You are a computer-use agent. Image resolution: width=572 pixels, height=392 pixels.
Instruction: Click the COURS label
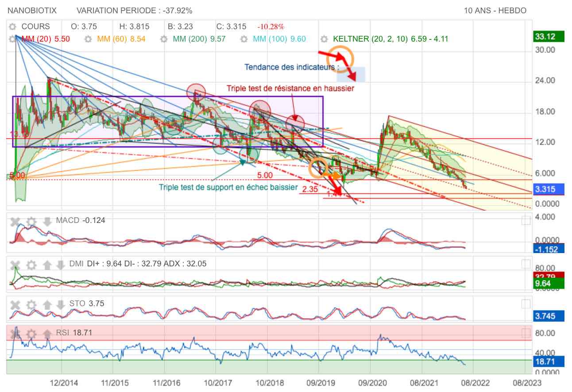coord(36,27)
